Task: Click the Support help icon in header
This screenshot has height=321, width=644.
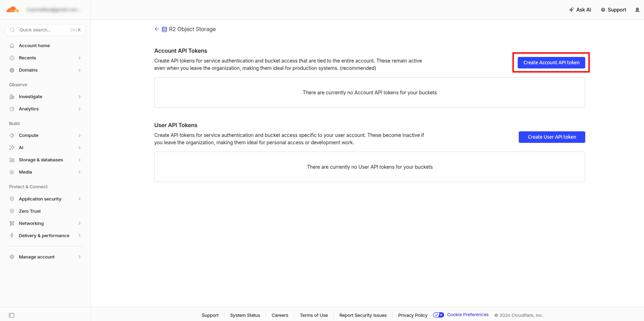Action: [x=603, y=10]
